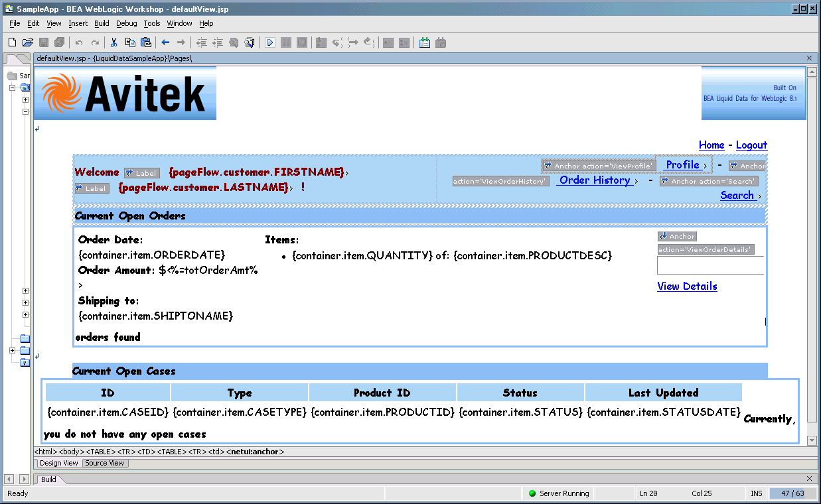Expand the bottom-most plus node beside folder
The image size is (821, 504).
[12, 350]
